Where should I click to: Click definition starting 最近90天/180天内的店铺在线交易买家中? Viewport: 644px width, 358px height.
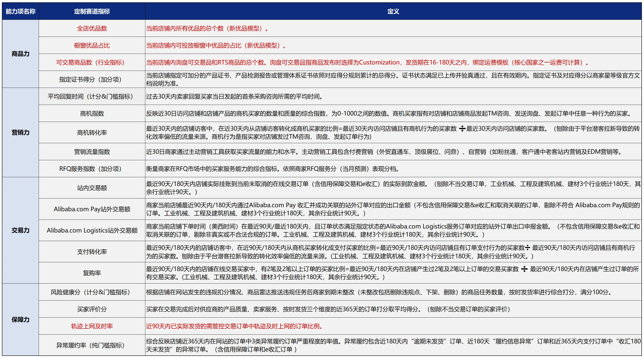(x=393, y=273)
